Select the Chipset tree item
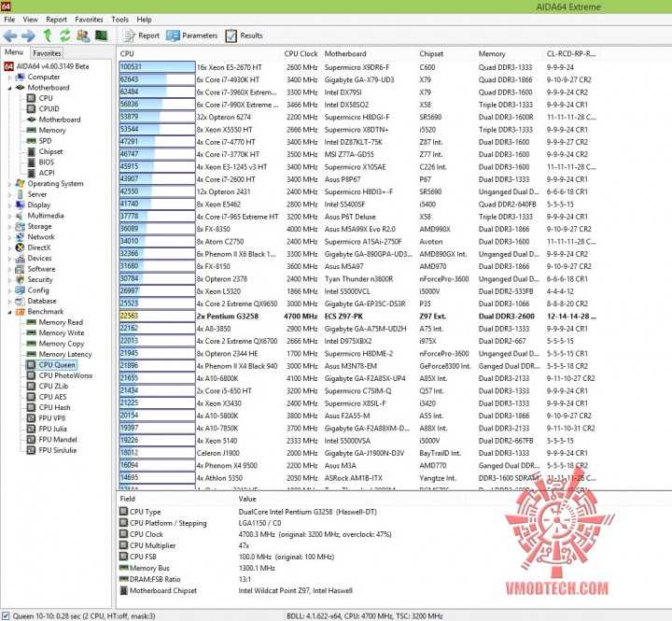Viewport: 672px width, 621px height. [x=50, y=152]
